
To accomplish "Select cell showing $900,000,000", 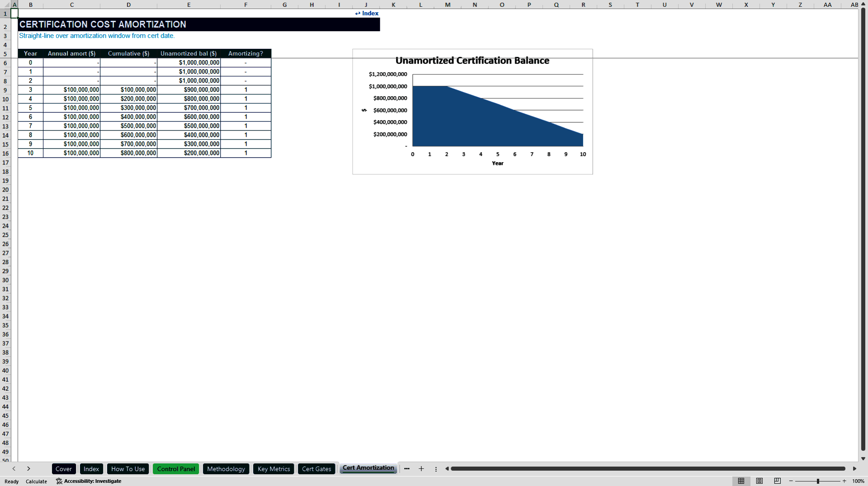I will tap(189, 90).
